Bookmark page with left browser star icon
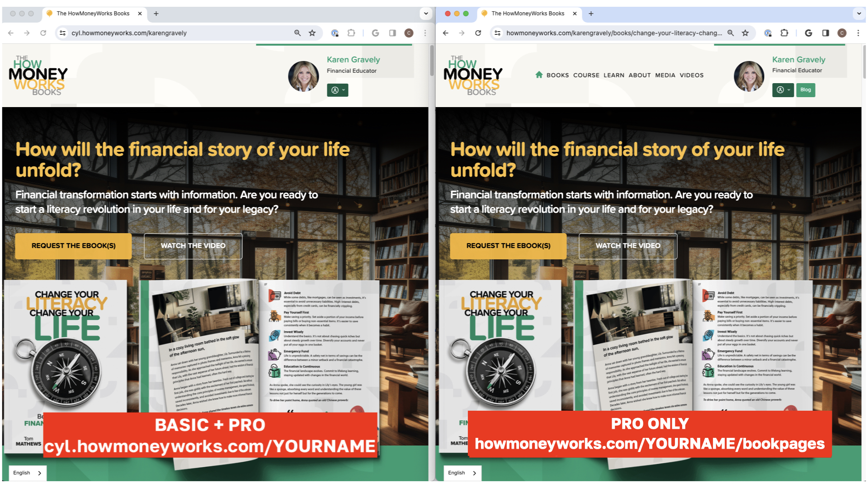 coord(312,33)
